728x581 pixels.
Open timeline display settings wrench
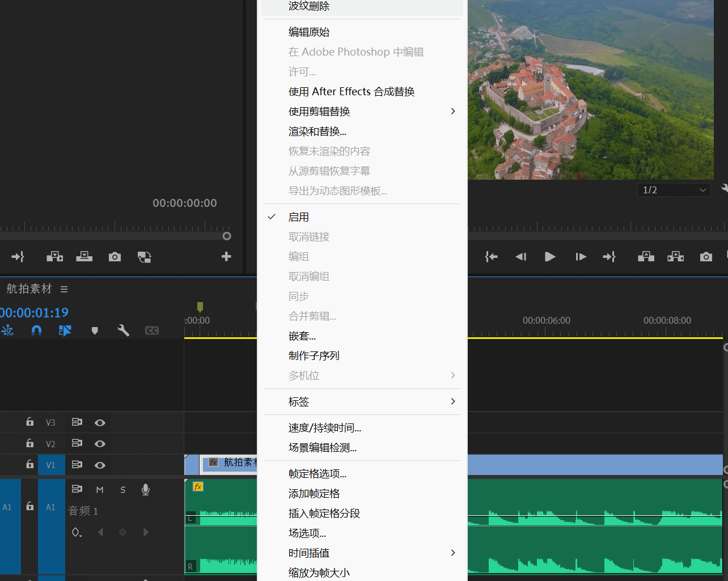click(123, 330)
